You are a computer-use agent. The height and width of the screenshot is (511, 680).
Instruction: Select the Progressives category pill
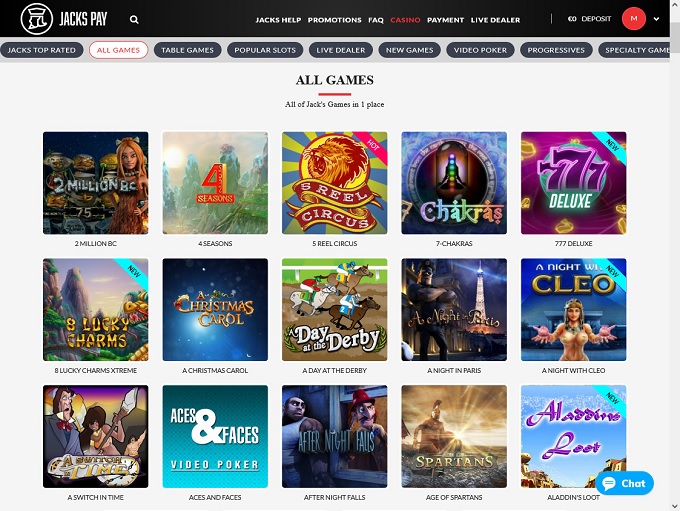pos(556,50)
